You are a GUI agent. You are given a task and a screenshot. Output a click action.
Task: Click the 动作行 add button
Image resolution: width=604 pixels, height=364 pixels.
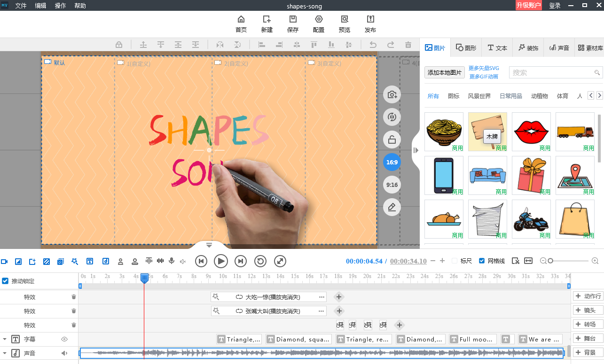coord(588,296)
